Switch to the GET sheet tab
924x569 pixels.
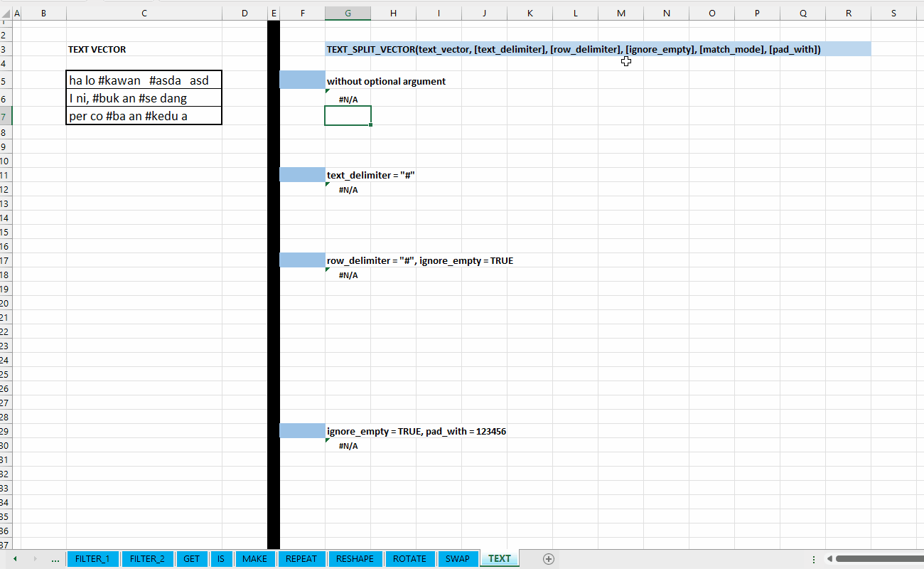coord(192,559)
